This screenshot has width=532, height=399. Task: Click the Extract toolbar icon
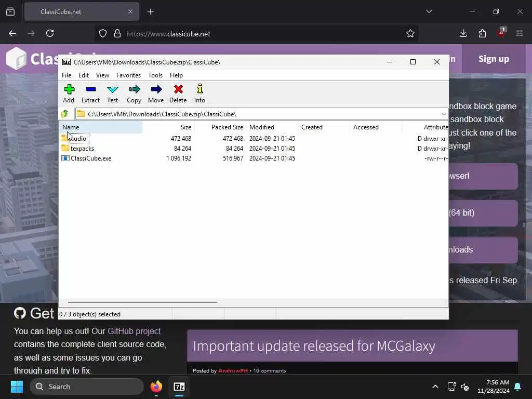(90, 94)
